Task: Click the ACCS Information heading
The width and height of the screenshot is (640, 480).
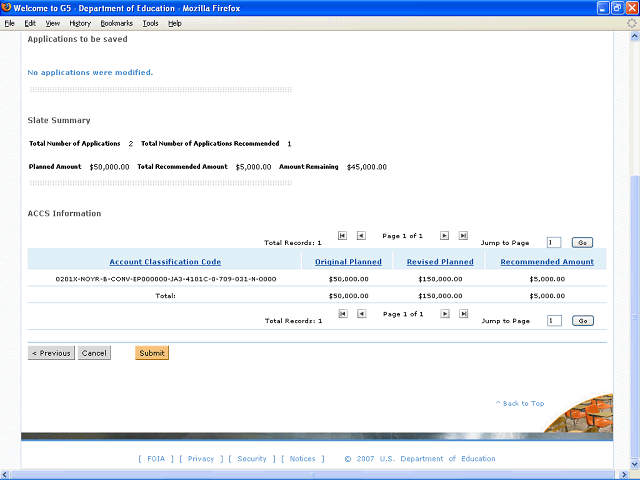Action: (x=64, y=213)
